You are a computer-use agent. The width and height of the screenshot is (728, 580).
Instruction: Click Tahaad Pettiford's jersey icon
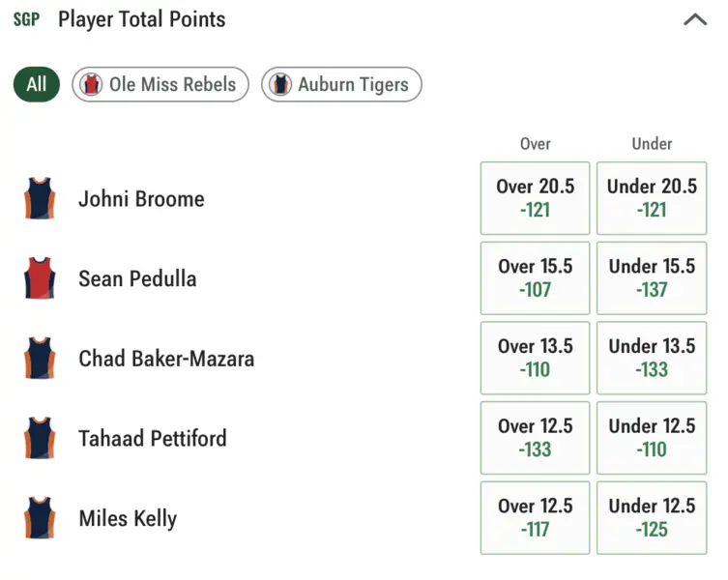pyautogui.click(x=40, y=438)
